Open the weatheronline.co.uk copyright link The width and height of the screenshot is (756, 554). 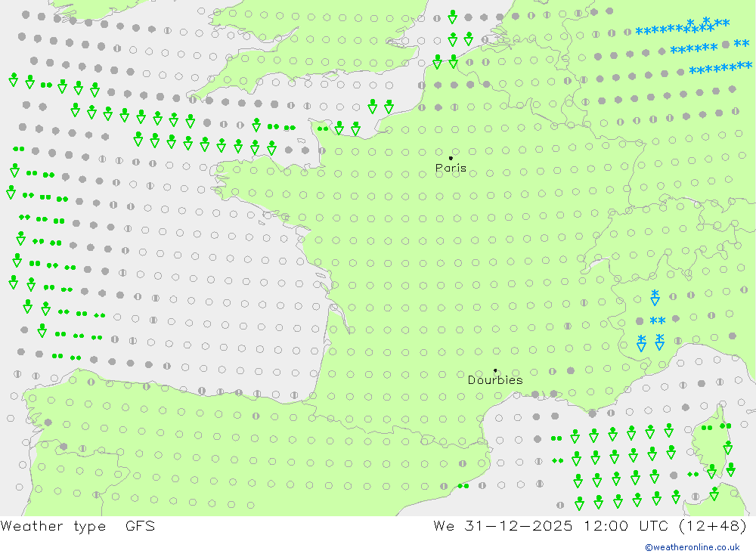coord(692,547)
